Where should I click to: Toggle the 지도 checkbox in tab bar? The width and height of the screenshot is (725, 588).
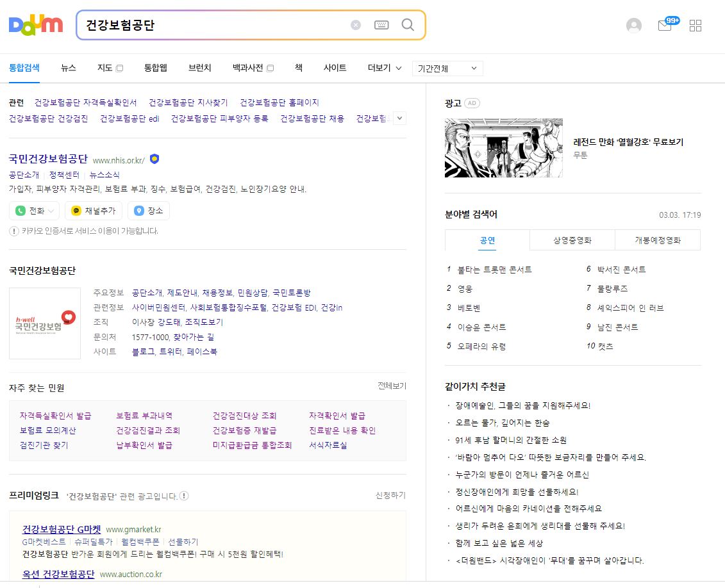pos(119,69)
